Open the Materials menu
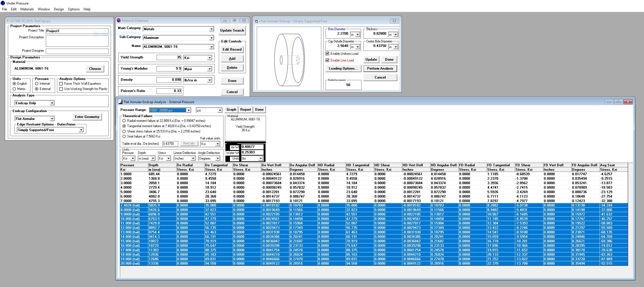The image size is (644, 287). [x=27, y=9]
